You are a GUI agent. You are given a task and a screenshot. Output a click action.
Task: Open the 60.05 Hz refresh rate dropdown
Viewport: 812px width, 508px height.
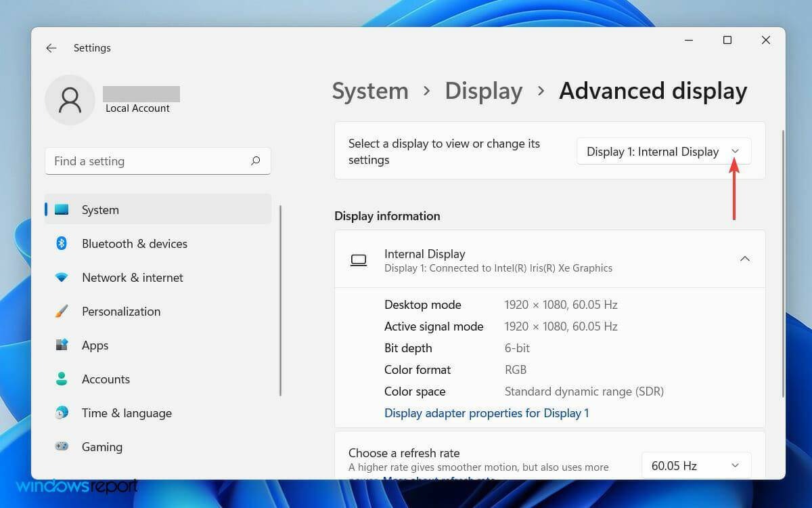tap(696, 465)
